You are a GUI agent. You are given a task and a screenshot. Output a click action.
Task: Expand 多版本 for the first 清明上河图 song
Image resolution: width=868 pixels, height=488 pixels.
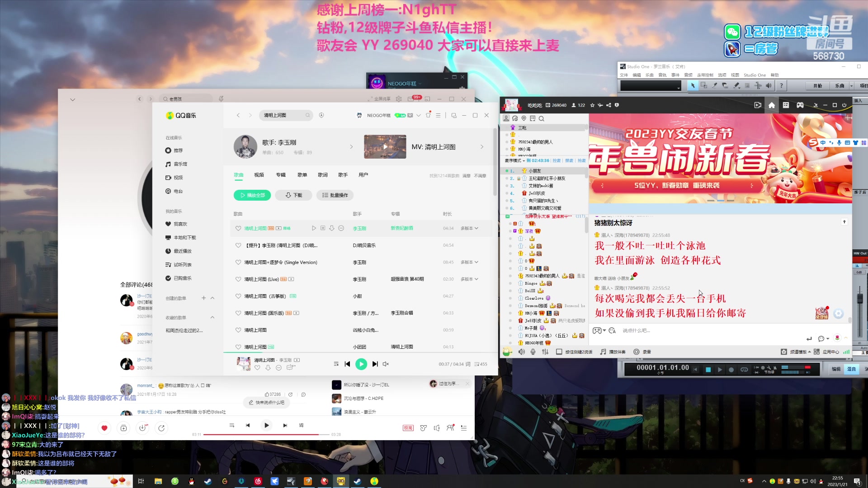click(469, 229)
